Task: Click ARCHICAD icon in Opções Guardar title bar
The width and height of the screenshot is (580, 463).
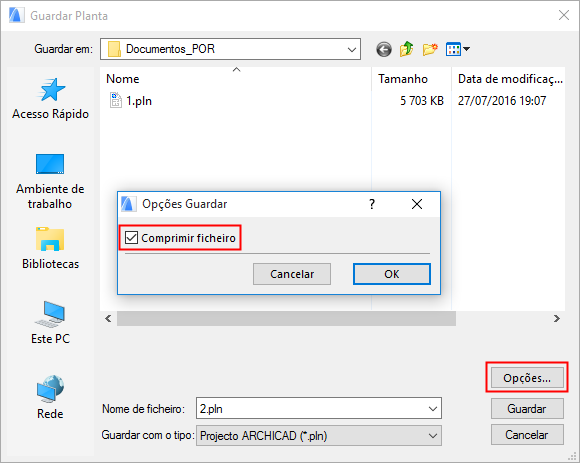Action: 129,204
